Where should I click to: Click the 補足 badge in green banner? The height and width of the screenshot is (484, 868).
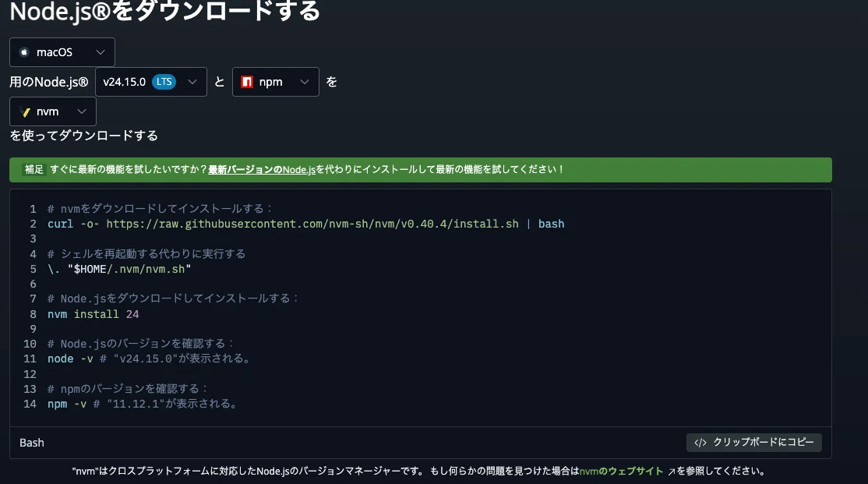point(34,169)
